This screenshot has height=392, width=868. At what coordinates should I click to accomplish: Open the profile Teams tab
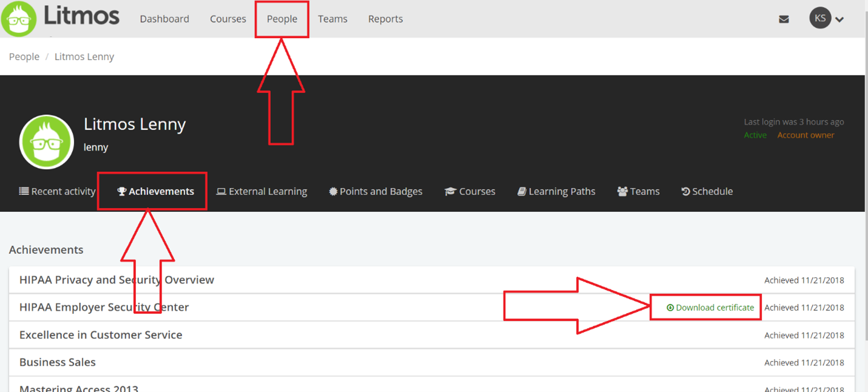tap(639, 191)
